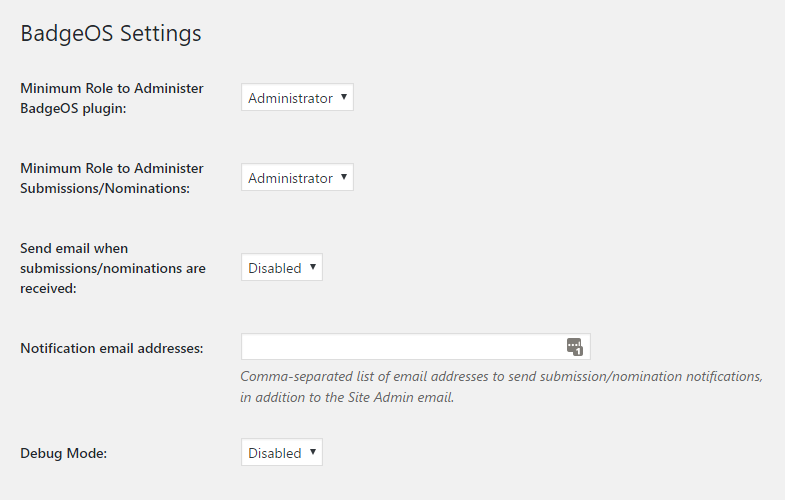
Task: Click the password manager icon in email field
Action: pyautogui.click(x=574, y=347)
